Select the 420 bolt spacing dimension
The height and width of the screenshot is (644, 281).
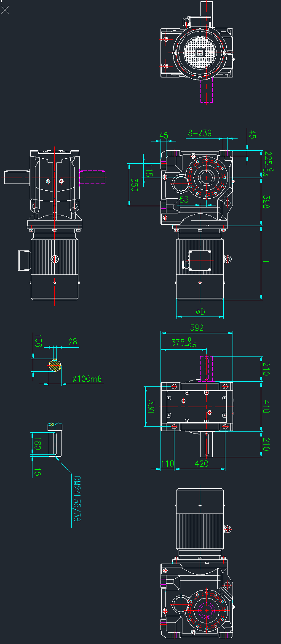(202, 464)
